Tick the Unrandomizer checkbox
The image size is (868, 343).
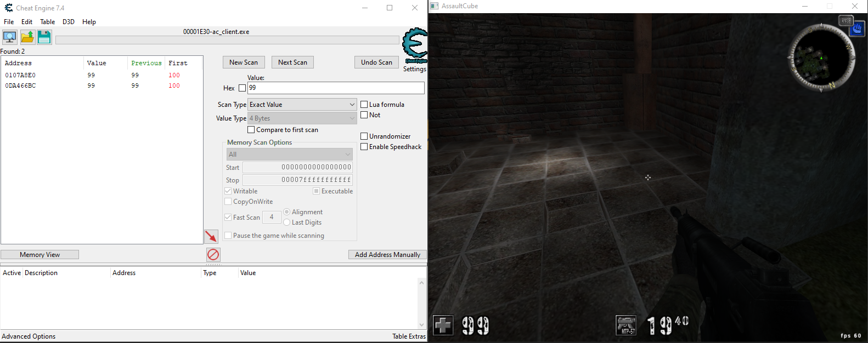tap(364, 136)
